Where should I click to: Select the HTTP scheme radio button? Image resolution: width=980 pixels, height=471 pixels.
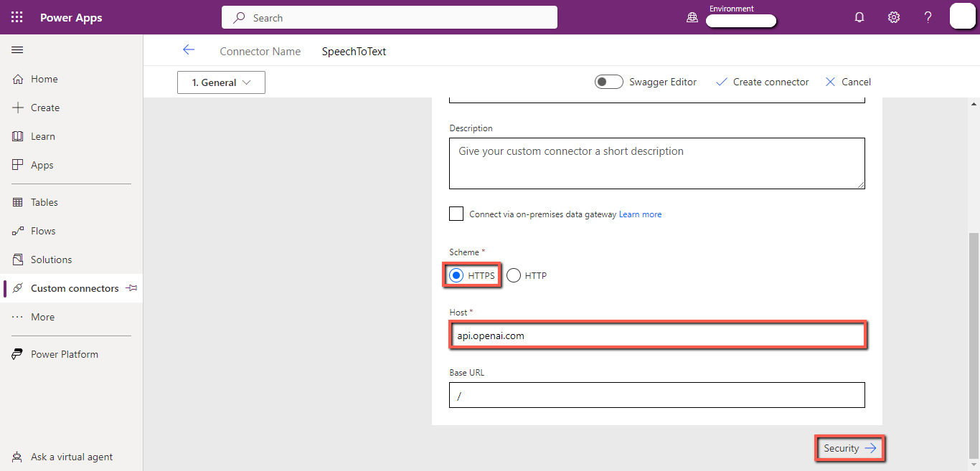[514, 275]
